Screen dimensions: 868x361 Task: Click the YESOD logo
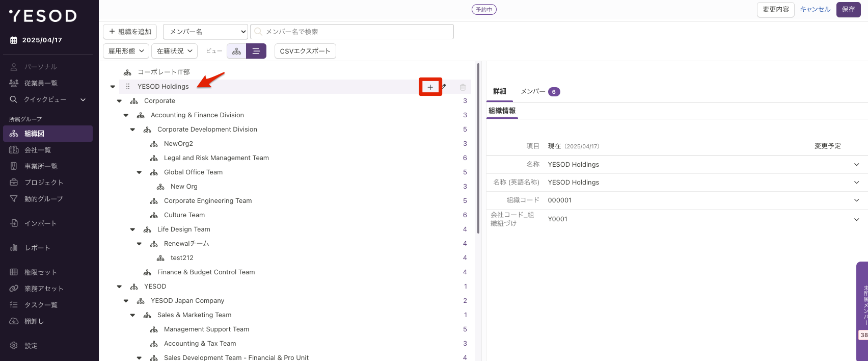pyautogui.click(x=43, y=16)
